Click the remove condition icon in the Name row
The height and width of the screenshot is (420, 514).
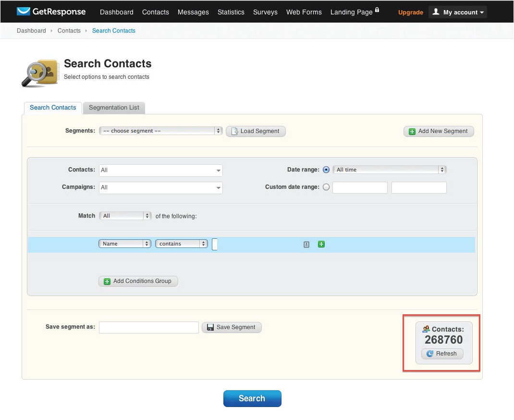click(x=306, y=244)
